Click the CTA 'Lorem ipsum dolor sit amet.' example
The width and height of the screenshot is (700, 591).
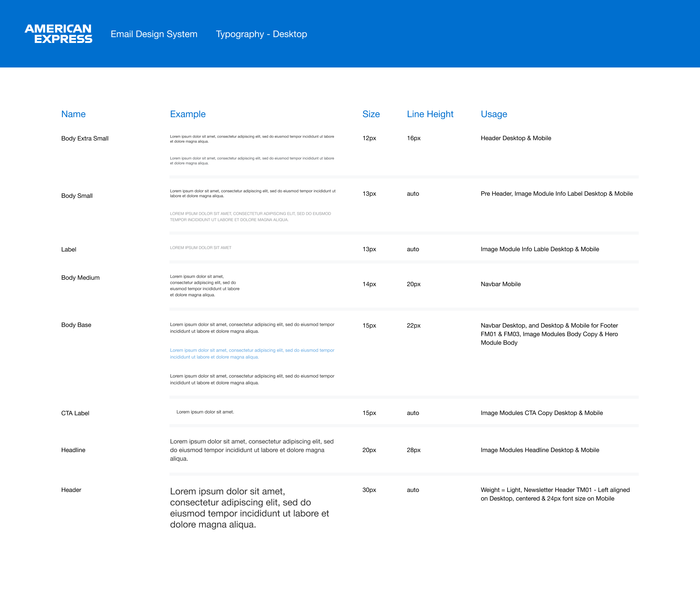[x=205, y=412]
